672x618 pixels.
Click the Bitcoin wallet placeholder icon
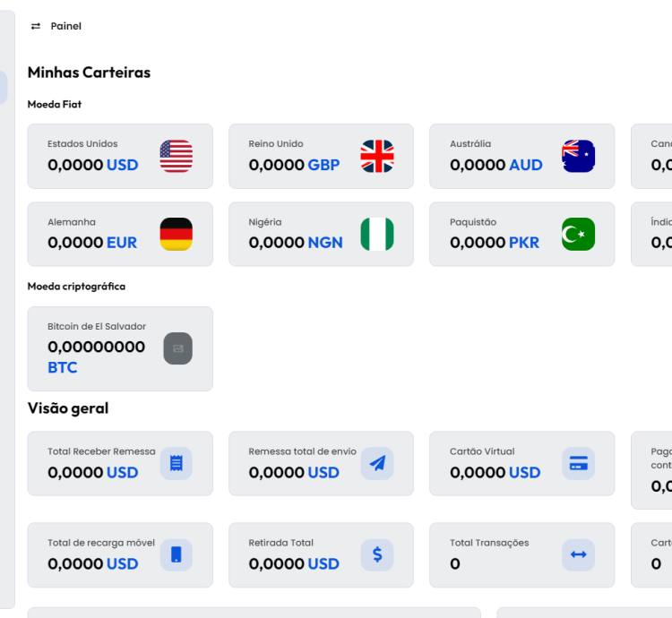point(177,348)
